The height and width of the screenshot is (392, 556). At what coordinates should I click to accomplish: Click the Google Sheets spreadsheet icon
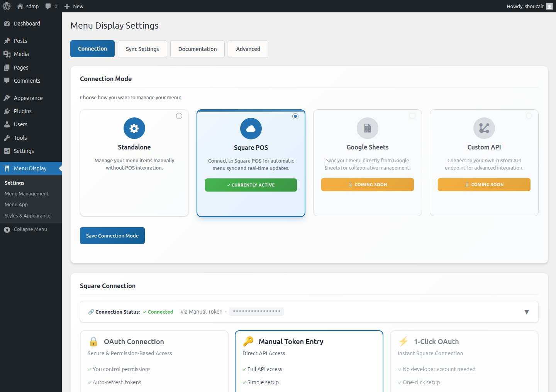368,128
